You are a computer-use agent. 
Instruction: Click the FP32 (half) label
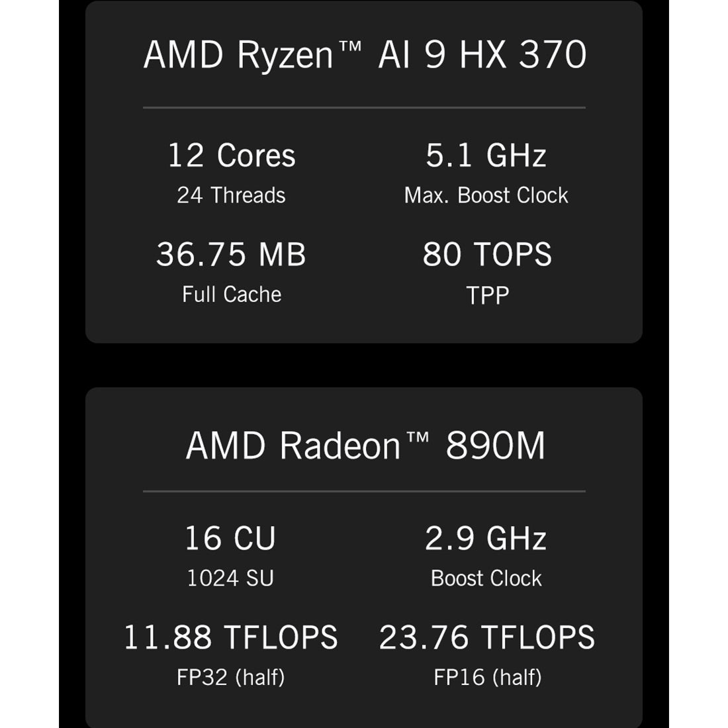click(230, 677)
